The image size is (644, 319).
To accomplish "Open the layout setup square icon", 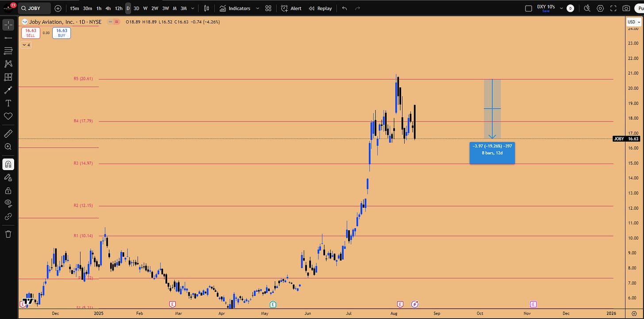I will click(528, 8).
